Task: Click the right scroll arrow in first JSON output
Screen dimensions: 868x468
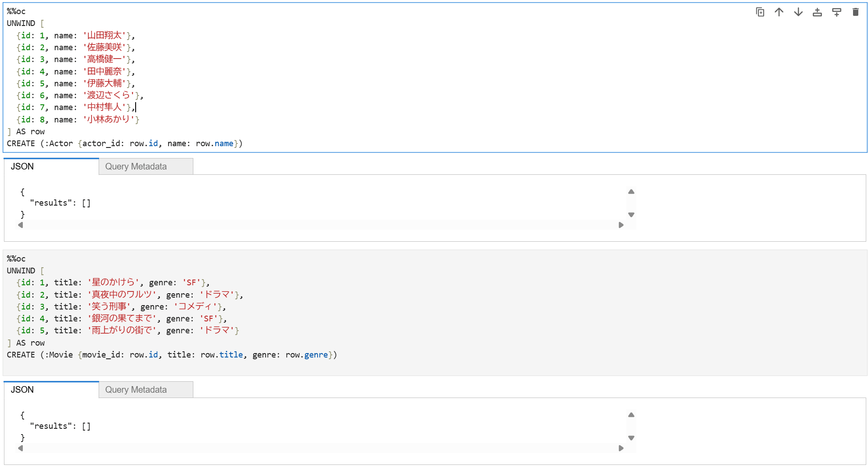Action: pos(621,225)
